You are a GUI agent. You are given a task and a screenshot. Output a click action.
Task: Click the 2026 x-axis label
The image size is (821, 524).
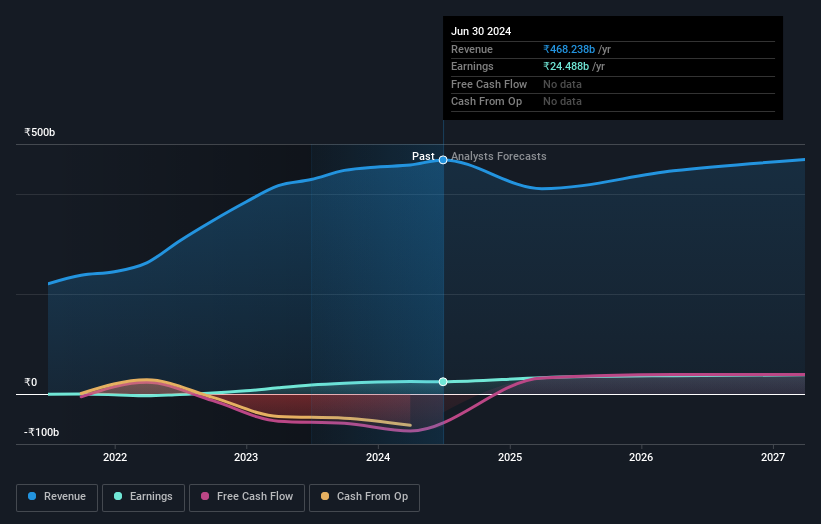[641, 457]
